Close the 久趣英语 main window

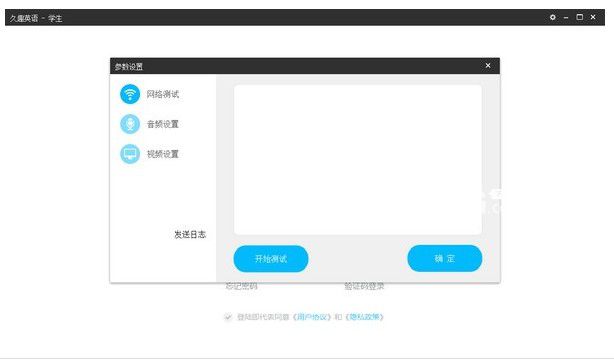593,17
